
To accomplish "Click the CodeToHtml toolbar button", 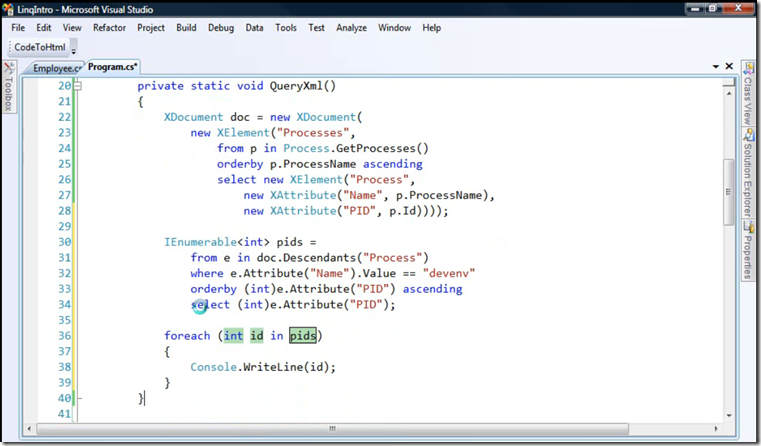I will click(x=40, y=47).
